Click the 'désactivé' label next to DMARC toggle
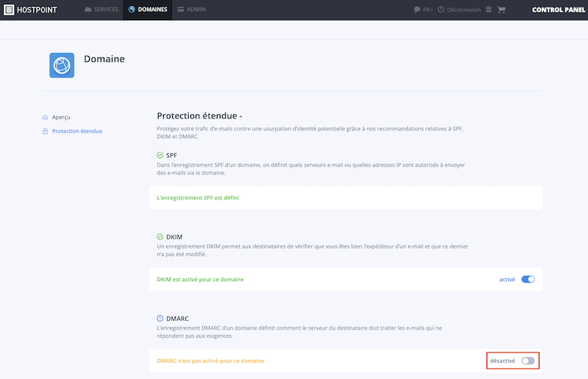 (x=503, y=361)
